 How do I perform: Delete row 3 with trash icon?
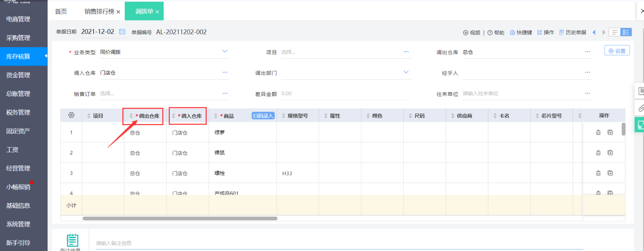(598, 173)
